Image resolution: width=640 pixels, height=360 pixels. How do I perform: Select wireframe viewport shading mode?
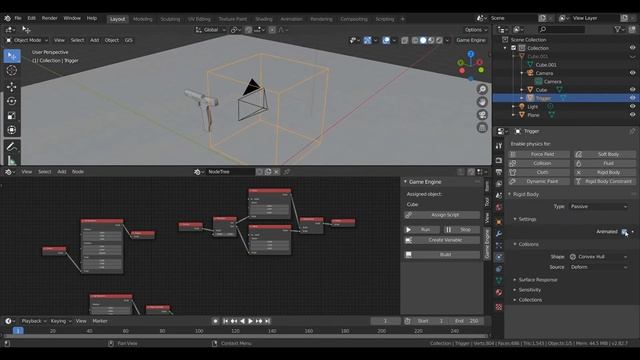click(x=415, y=40)
